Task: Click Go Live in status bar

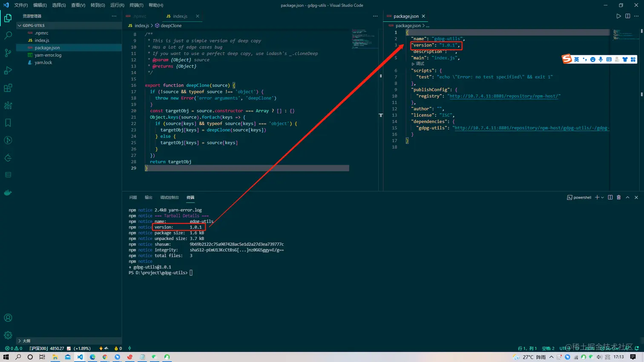Action: click(610, 348)
